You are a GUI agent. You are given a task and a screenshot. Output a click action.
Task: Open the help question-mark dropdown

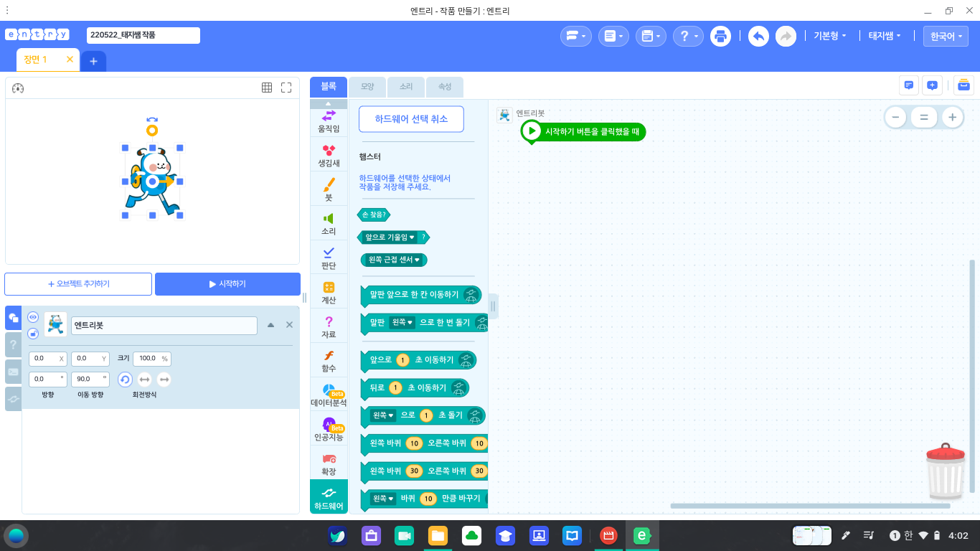(x=688, y=36)
